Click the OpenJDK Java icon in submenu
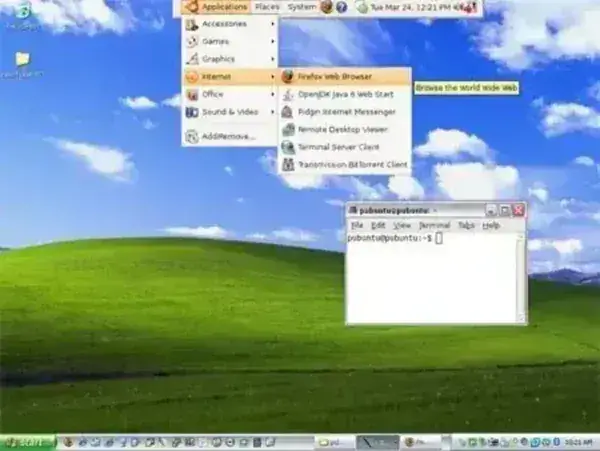This screenshot has height=451, width=600. tap(288, 94)
